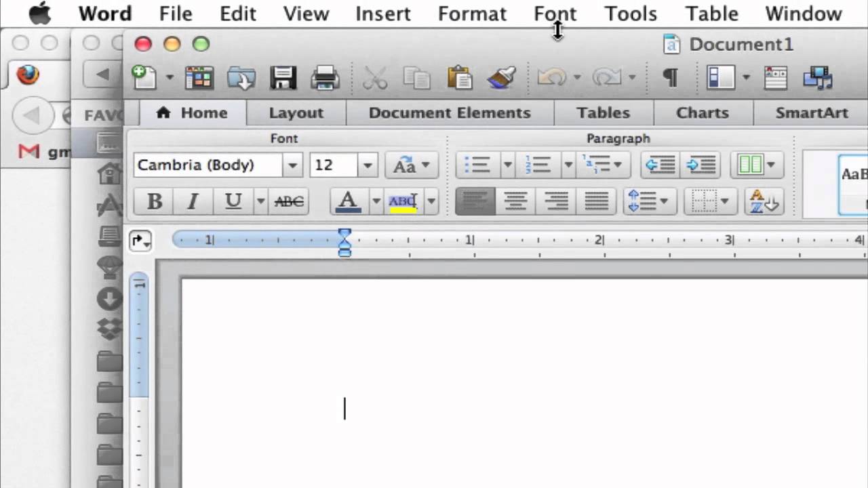Click the Paste clipboard icon
Image resolution: width=868 pixels, height=488 pixels.
[x=460, y=78]
